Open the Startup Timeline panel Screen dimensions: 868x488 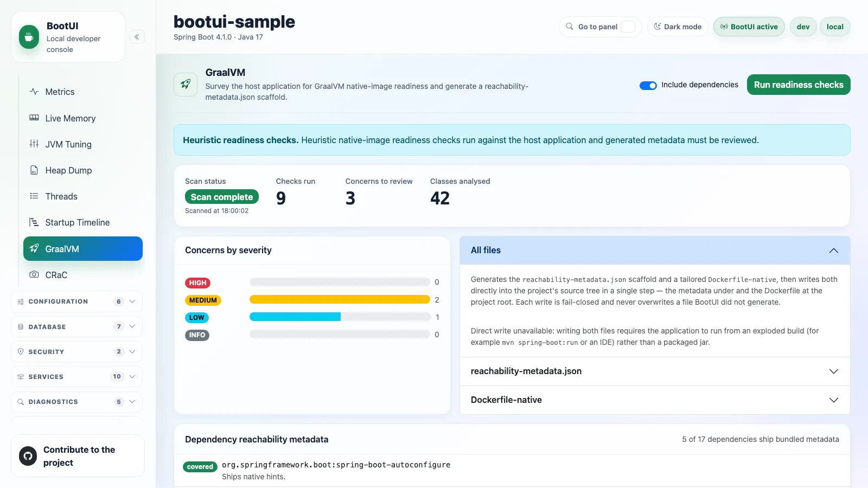(x=83, y=222)
